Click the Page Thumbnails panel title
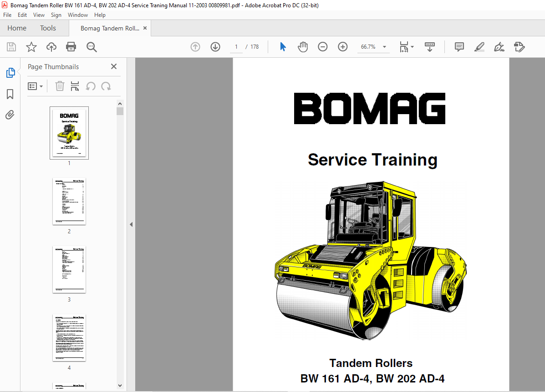545x392 pixels. [53, 67]
